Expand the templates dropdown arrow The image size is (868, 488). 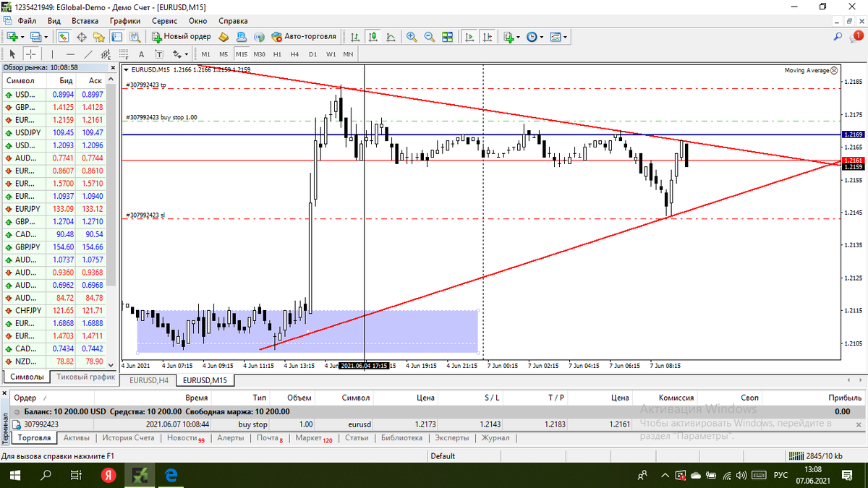[x=565, y=37]
